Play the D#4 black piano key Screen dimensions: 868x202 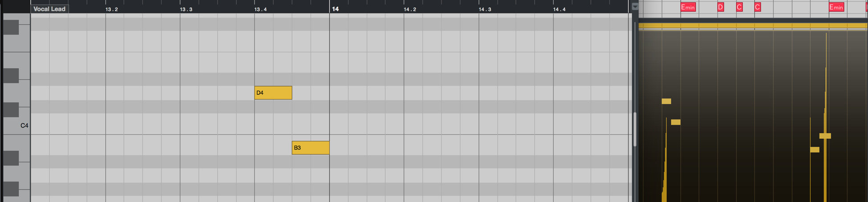click(11, 76)
